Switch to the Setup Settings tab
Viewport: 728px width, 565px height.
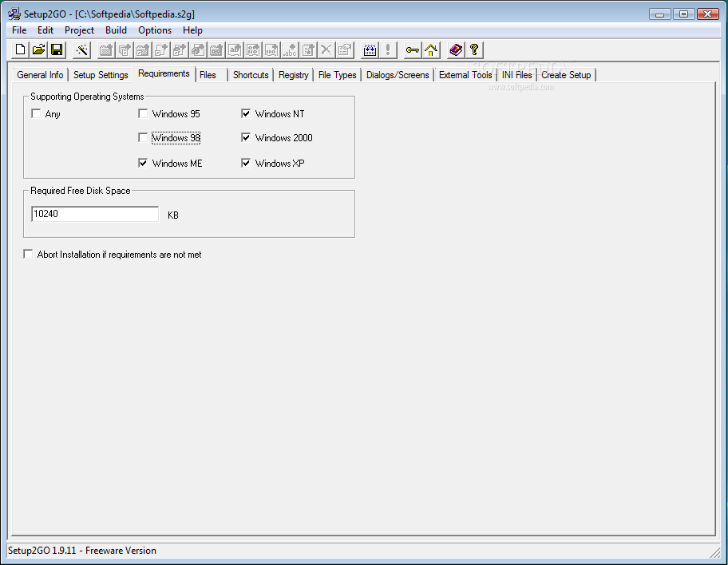[101, 75]
